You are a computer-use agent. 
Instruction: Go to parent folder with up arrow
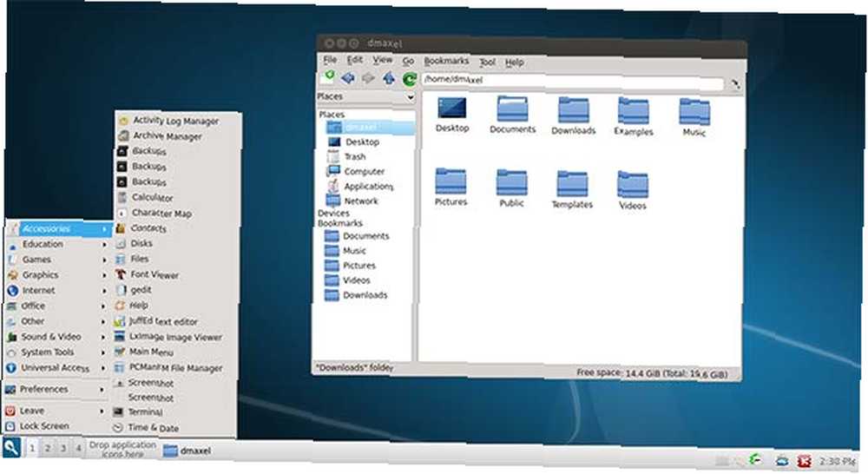(x=389, y=79)
